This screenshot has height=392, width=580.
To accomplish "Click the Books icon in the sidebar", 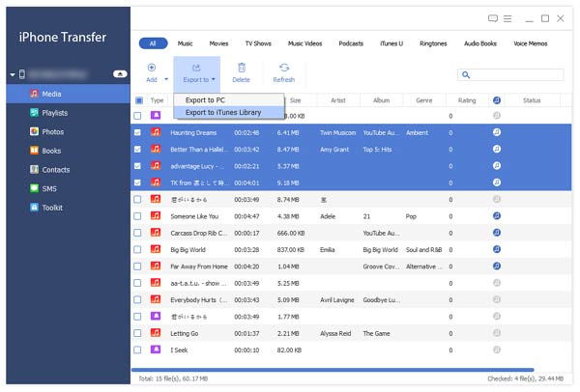I will [x=34, y=151].
